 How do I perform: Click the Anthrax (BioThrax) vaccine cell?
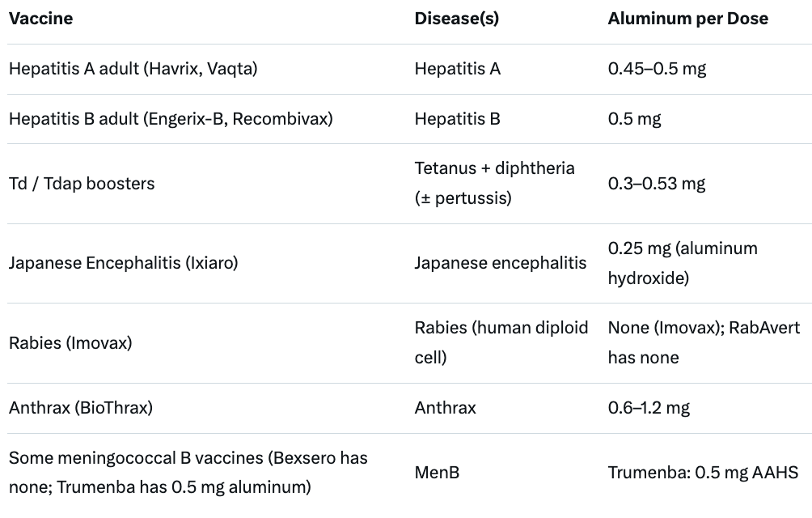[81, 408]
